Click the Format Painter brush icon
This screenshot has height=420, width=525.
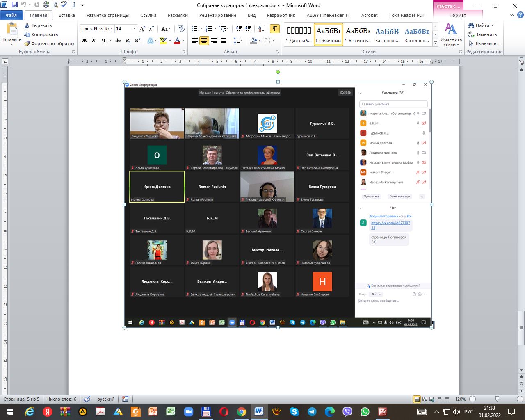coord(27,43)
